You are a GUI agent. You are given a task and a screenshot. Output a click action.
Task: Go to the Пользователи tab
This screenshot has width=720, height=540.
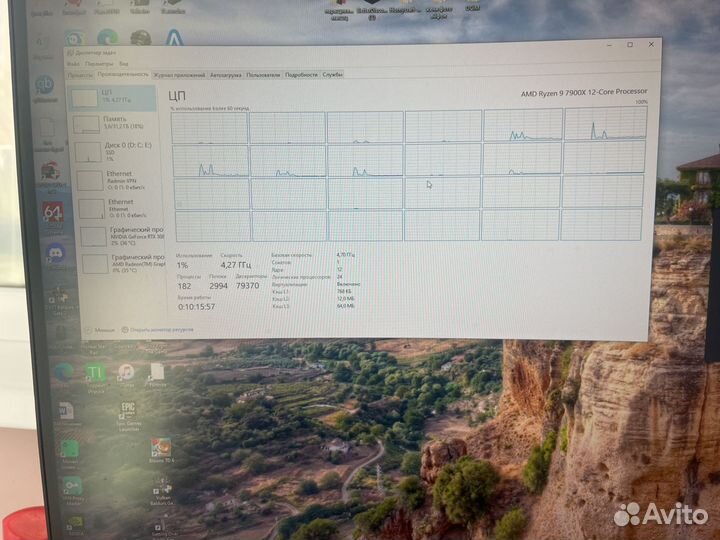coord(263,74)
